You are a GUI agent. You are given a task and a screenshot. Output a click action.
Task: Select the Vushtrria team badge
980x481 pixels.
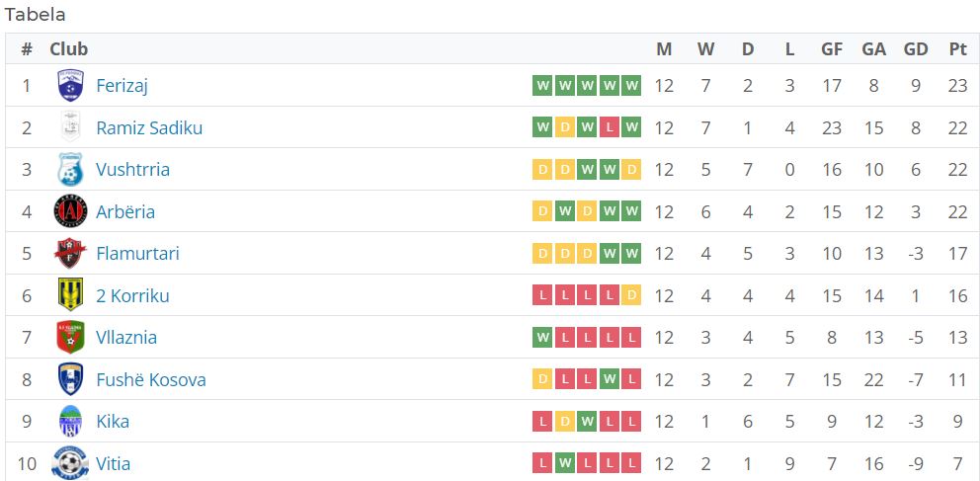[70, 169]
